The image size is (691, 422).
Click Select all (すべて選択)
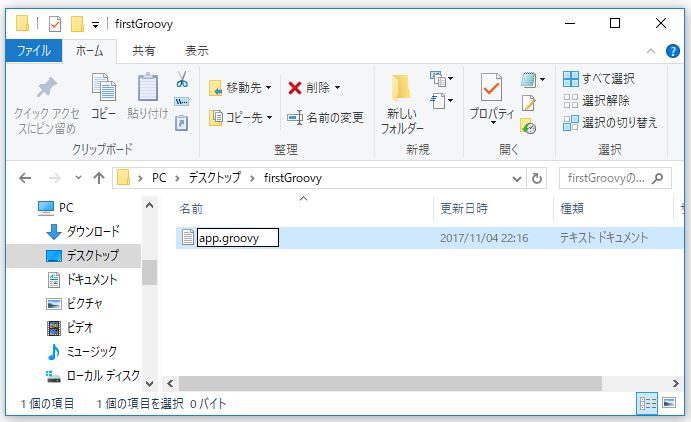599,79
